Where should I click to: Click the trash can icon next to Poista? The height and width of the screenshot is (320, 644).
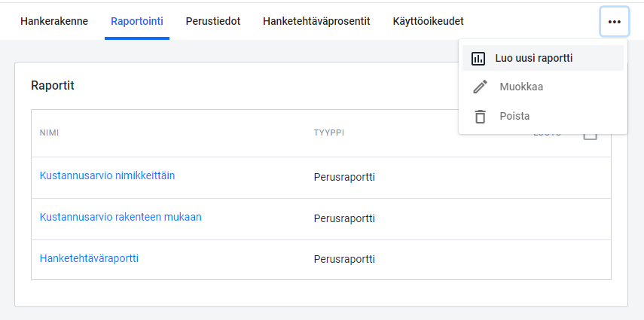point(480,116)
